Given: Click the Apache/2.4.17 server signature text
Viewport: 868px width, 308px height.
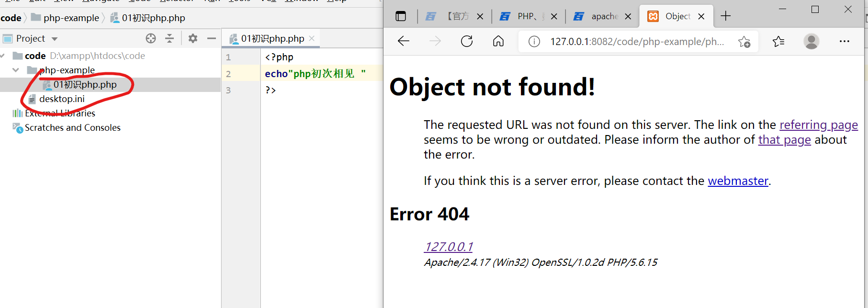Looking at the screenshot, I should [541, 262].
